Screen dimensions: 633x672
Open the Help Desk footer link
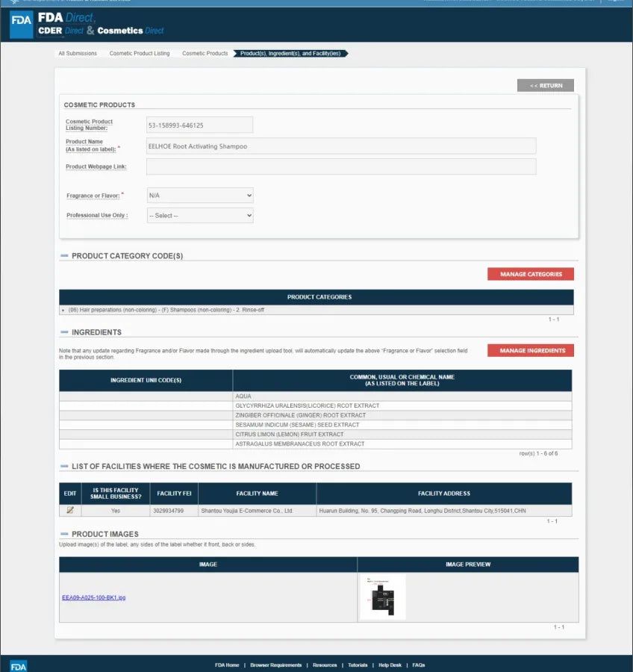click(390, 665)
